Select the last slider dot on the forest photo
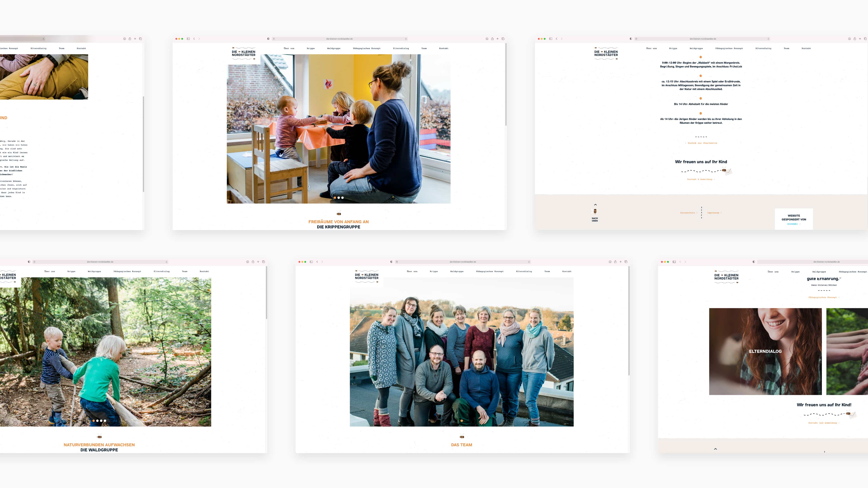Image resolution: width=868 pixels, height=488 pixels. click(x=105, y=421)
